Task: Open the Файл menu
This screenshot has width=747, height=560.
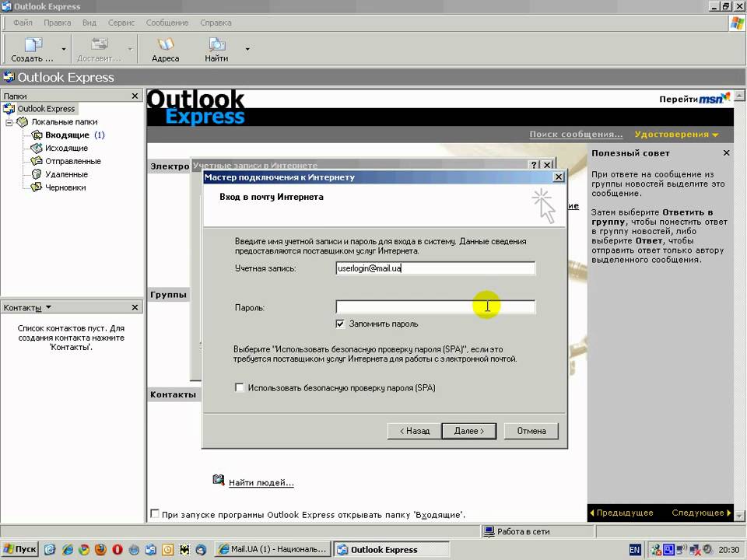Action: [23, 23]
